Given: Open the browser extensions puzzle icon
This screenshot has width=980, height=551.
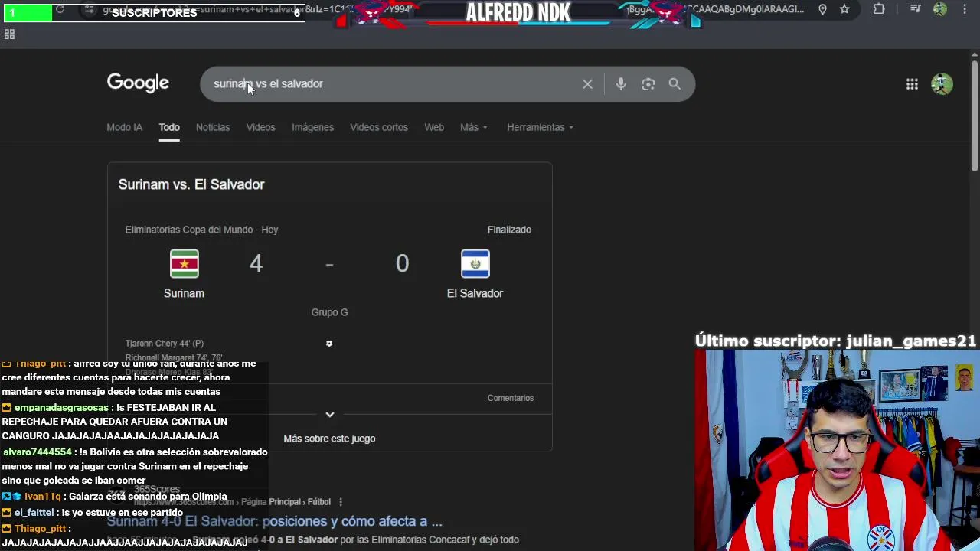Looking at the screenshot, I should (x=879, y=9).
